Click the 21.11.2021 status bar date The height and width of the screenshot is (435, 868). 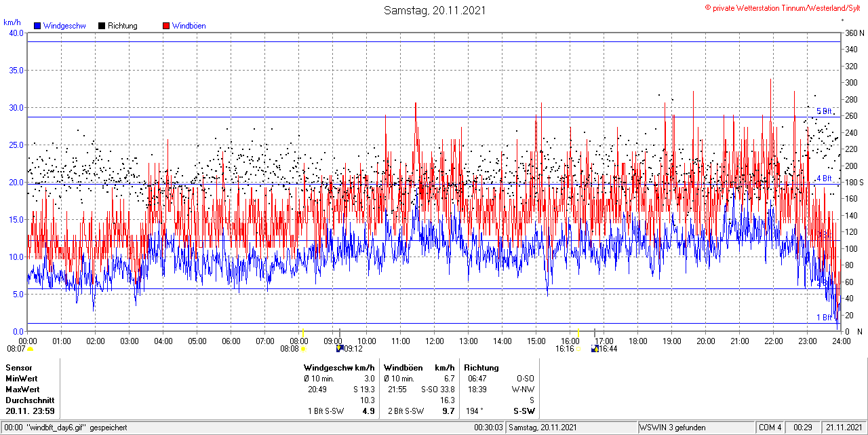click(844, 428)
